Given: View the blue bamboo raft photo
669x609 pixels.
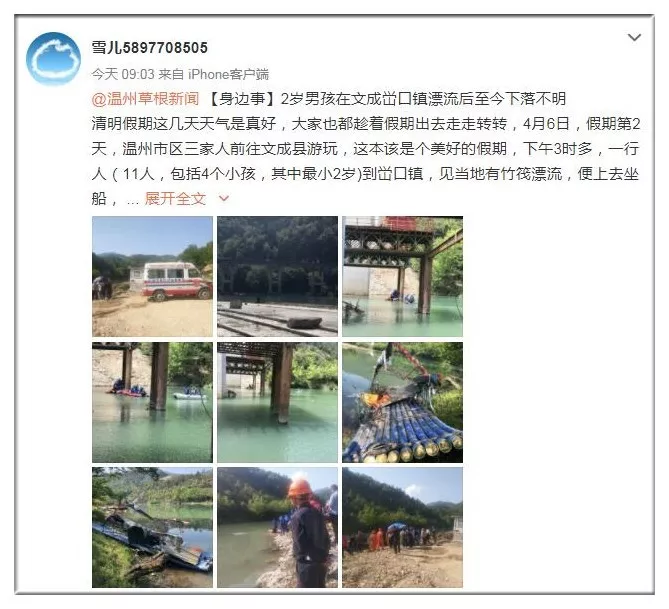Looking at the screenshot, I should pos(402,402).
